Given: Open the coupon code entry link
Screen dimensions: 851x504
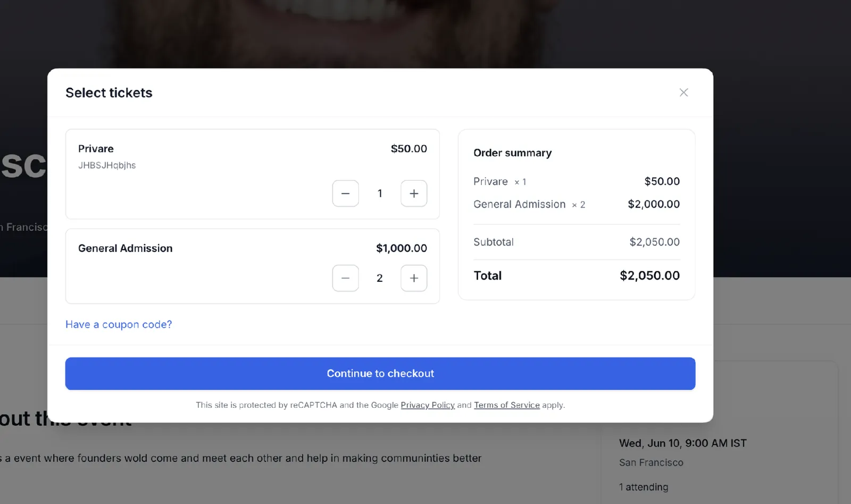Looking at the screenshot, I should tap(119, 324).
